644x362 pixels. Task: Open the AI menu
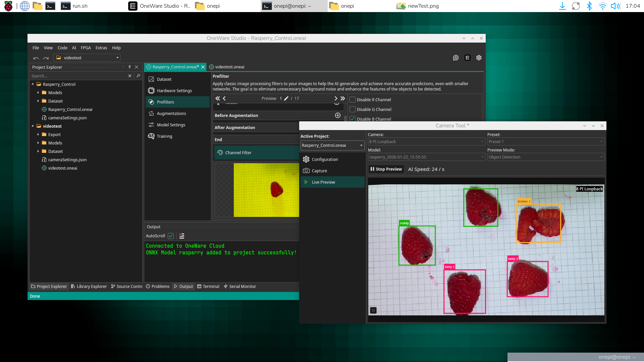coord(74,48)
